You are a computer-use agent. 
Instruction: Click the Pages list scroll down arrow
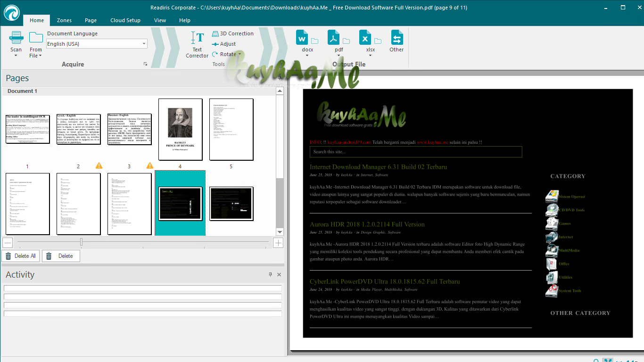(x=280, y=232)
